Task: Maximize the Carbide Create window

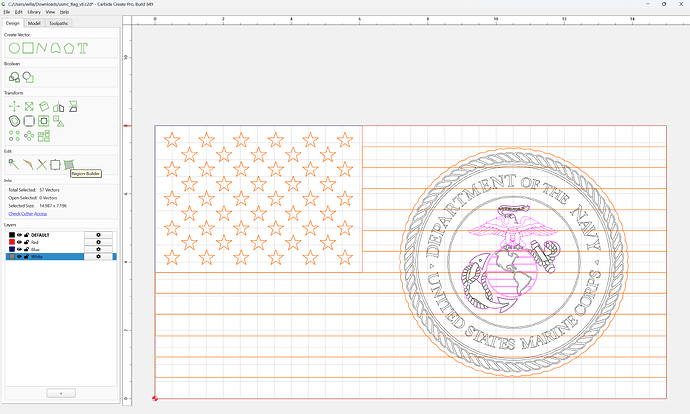Action: click(x=664, y=4)
